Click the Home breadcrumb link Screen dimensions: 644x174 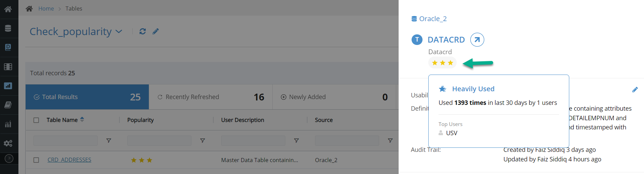coord(46,9)
